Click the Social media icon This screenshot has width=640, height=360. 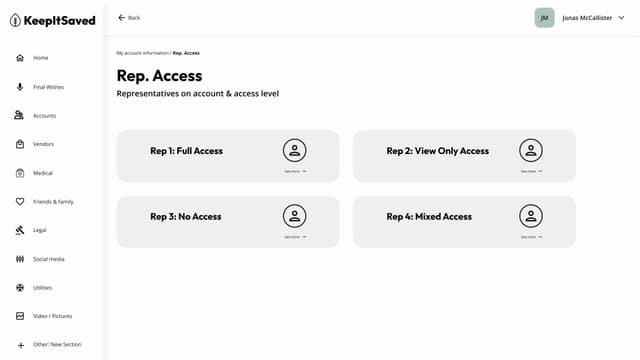tap(20, 259)
